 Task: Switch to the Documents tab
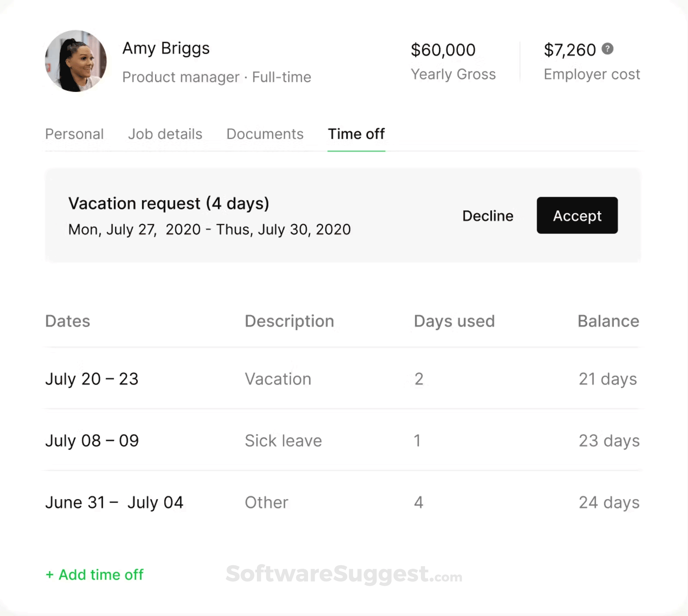coord(265,134)
